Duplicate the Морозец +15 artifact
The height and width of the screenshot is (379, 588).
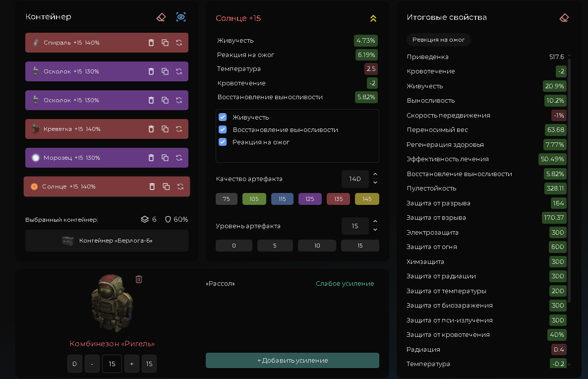(165, 158)
